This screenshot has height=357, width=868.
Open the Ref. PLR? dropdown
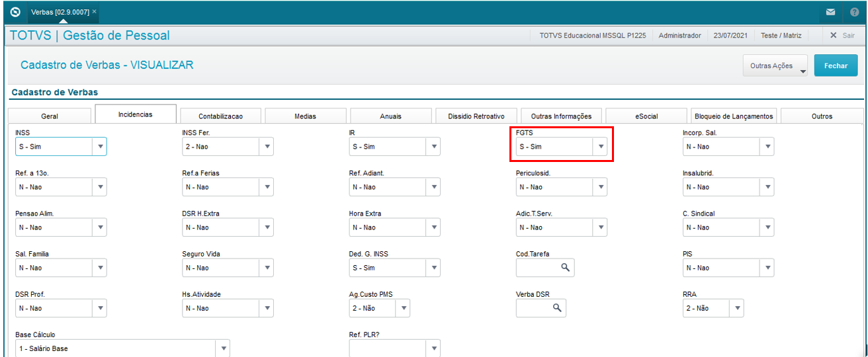[x=434, y=348]
